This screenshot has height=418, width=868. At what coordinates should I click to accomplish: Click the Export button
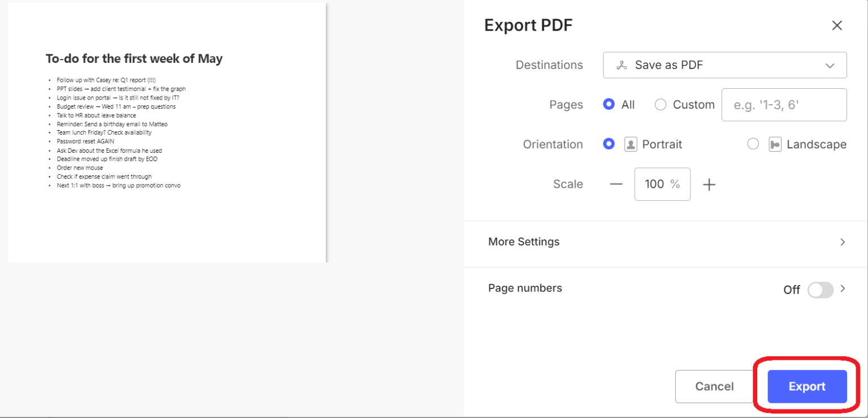click(807, 386)
